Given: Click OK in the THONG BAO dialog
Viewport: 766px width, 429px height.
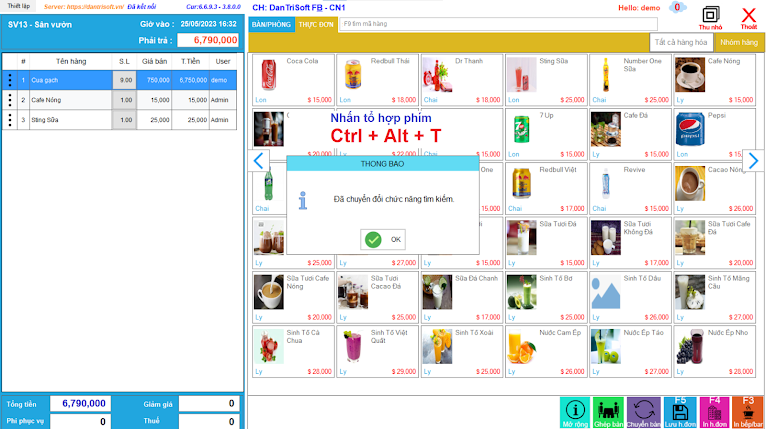Looking at the screenshot, I should [383, 239].
